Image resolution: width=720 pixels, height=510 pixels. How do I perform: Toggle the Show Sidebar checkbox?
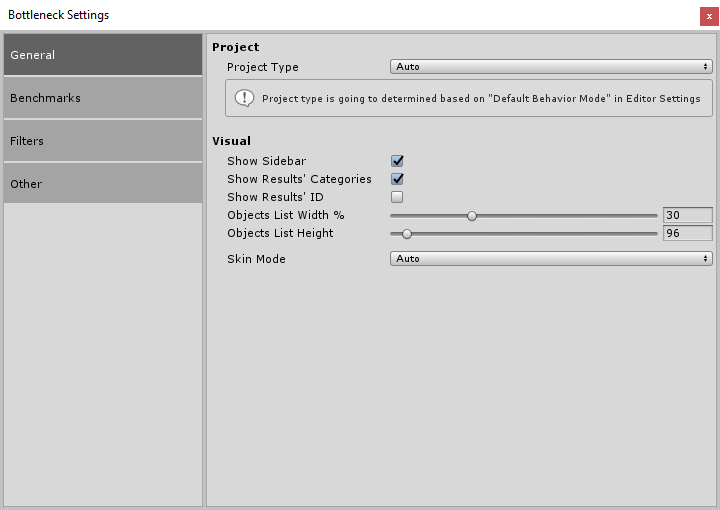397,161
